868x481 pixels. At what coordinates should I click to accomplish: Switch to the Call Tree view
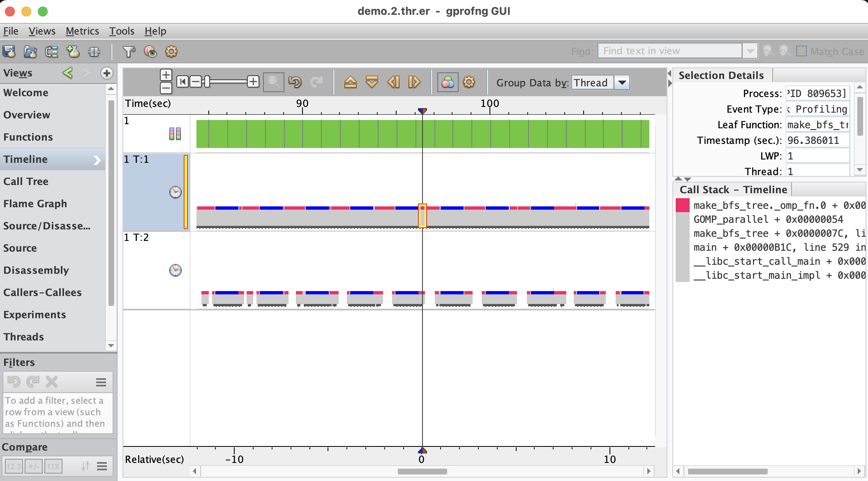point(26,181)
